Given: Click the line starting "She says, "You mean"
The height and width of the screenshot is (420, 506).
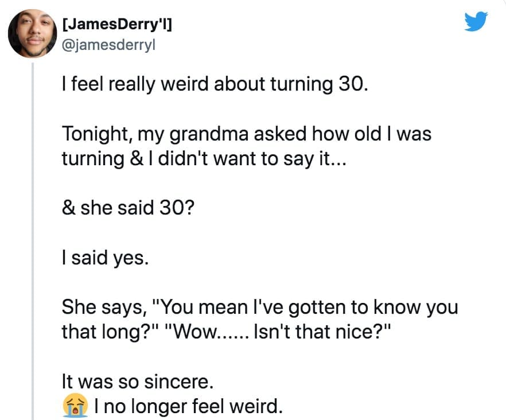Looking at the screenshot, I should [x=259, y=307].
